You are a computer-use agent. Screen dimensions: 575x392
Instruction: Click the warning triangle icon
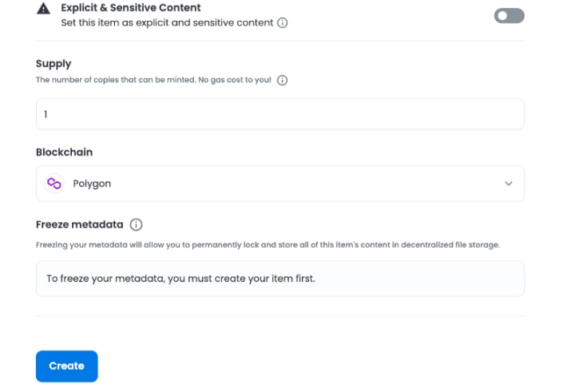coord(42,10)
